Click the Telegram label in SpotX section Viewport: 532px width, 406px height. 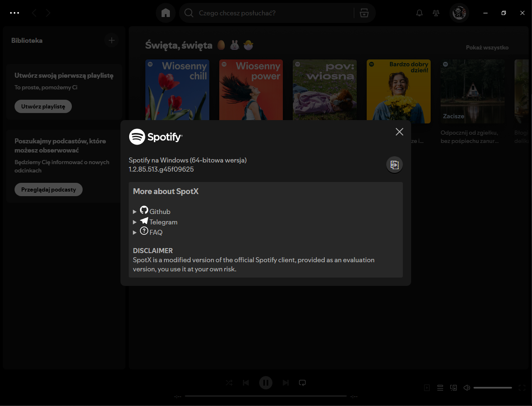click(164, 222)
